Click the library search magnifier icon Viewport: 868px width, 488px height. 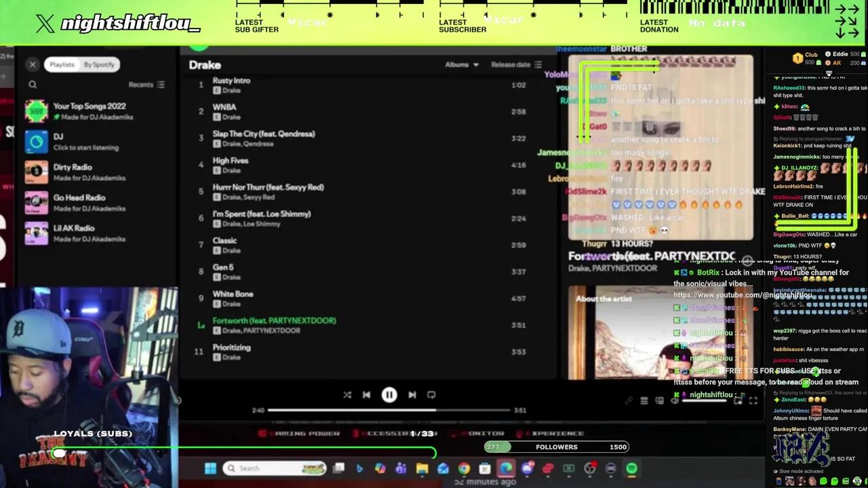tap(33, 85)
